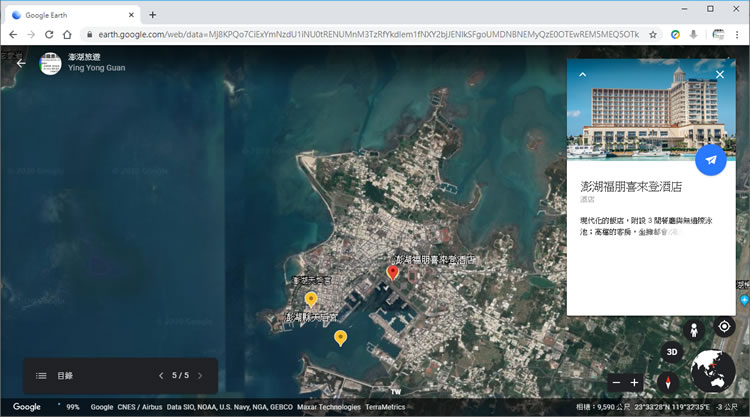This screenshot has height=417, width=750.
Task: Click the mini globe overview
Action: (713, 372)
